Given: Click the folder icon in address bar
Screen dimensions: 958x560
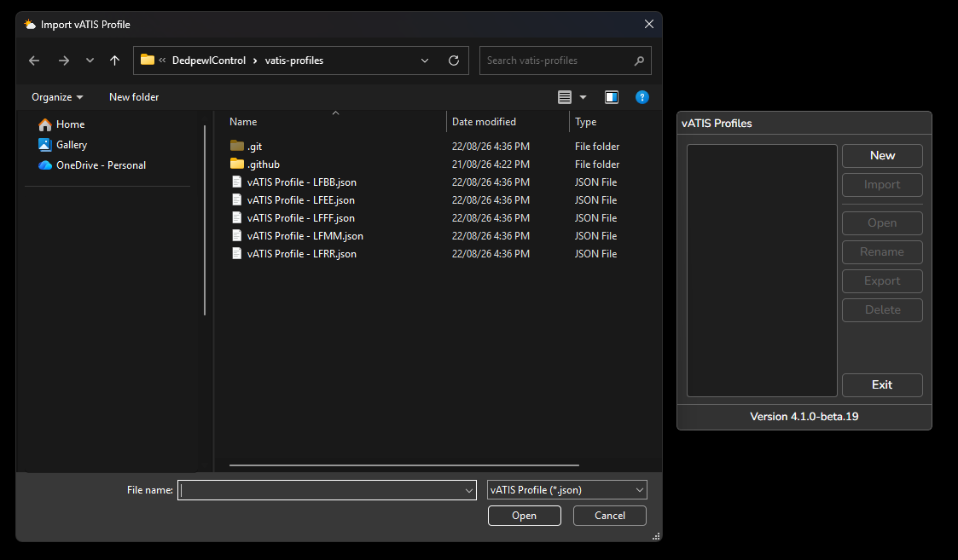Looking at the screenshot, I should pyautogui.click(x=148, y=60).
